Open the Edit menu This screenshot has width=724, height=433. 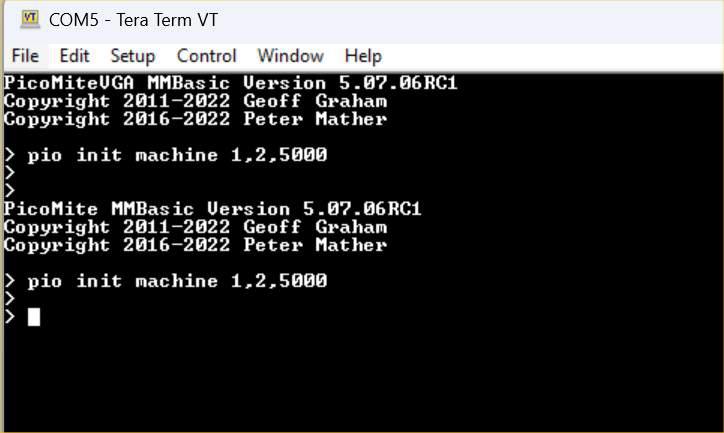point(74,56)
